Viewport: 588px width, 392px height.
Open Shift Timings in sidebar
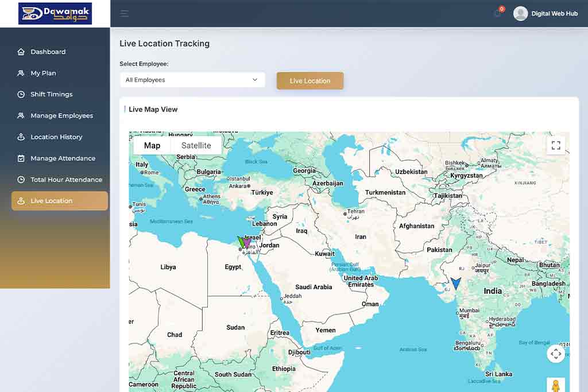(x=52, y=94)
